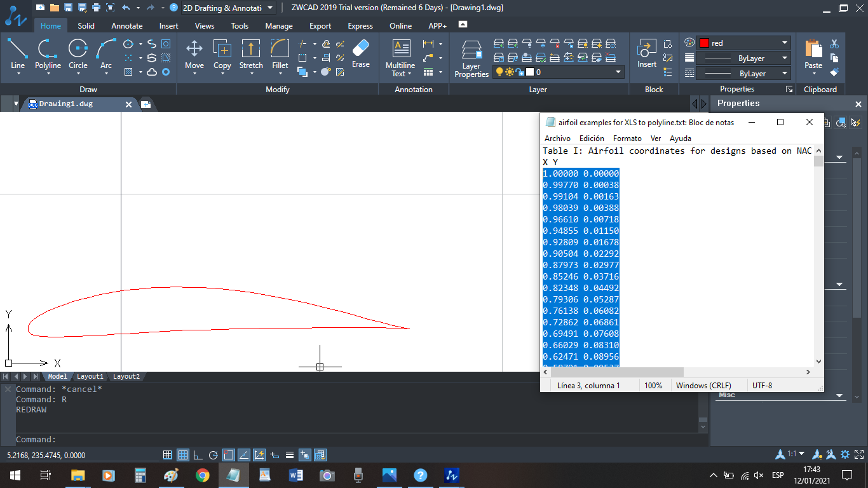Viewport: 868px width, 488px height.
Task: Toggle object snap tracking in status bar
Action: [x=244, y=455]
